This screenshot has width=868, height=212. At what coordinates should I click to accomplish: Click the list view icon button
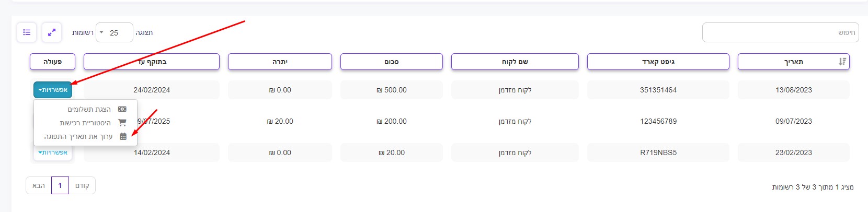(27, 32)
